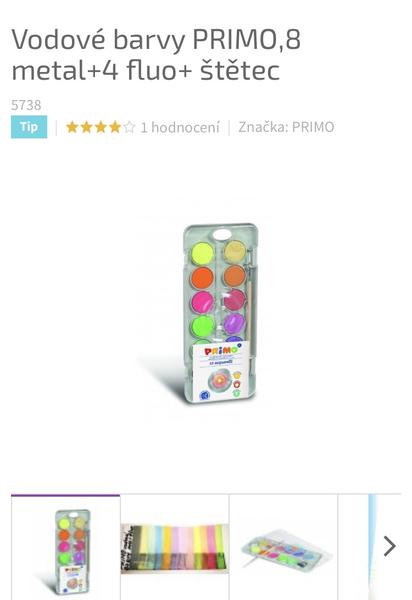Enlarge the main watercolor product photo

click(220, 314)
